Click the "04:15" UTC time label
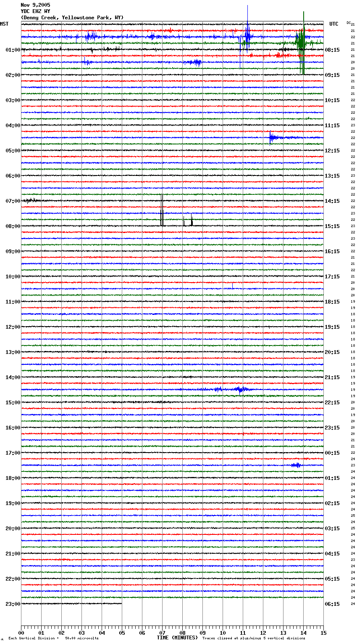The image size is (357, 644). (x=332, y=554)
